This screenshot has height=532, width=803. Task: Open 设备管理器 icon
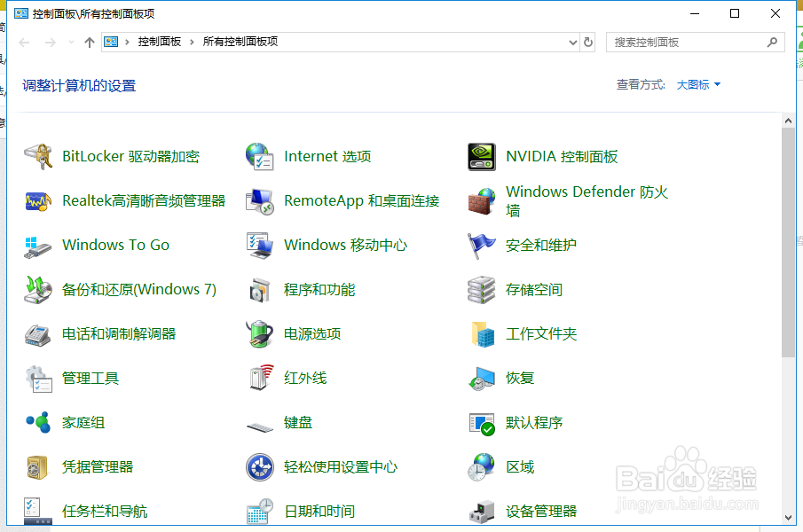point(482,512)
